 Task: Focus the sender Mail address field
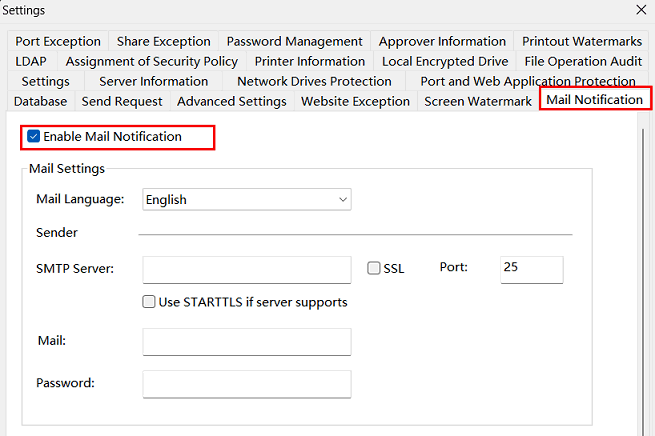[x=247, y=342]
